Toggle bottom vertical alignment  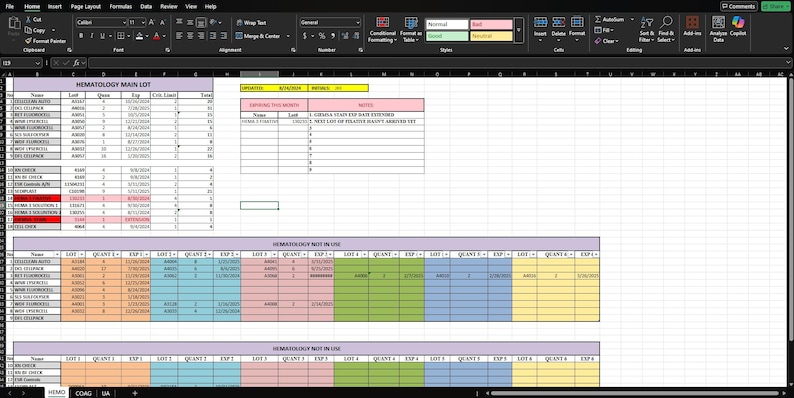pyautogui.click(x=201, y=22)
